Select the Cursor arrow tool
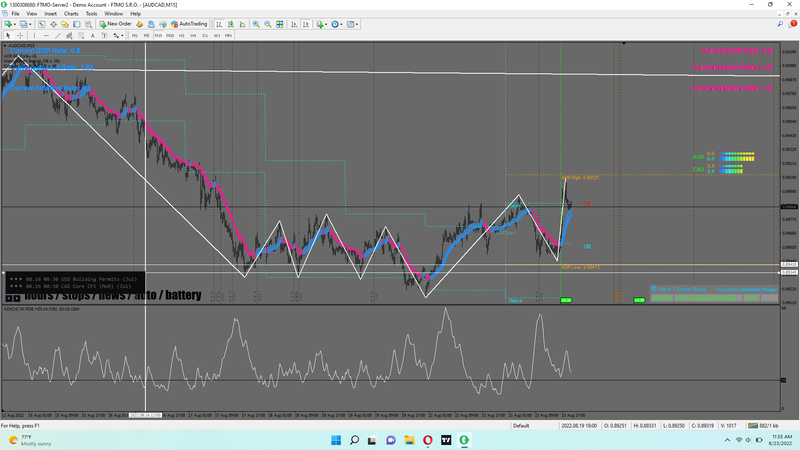 [8, 35]
